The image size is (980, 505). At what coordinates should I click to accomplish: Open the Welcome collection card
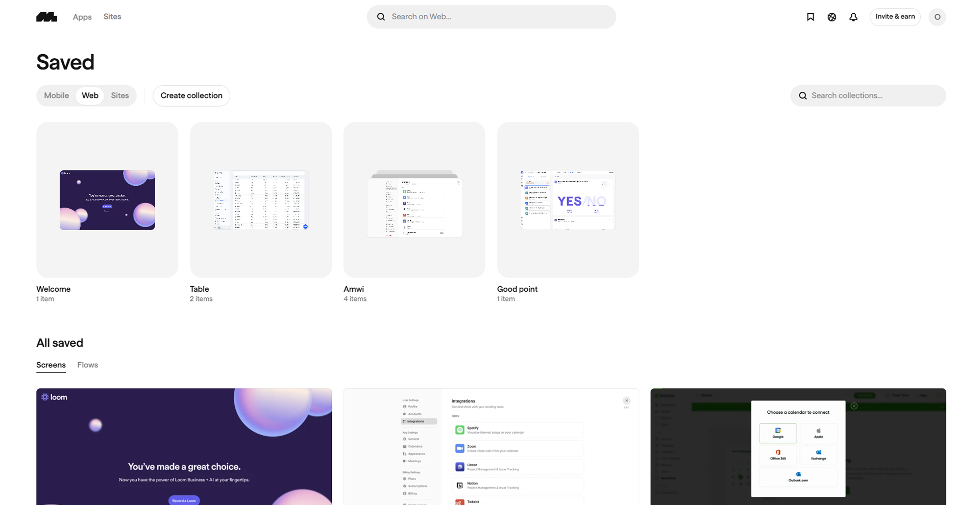(x=107, y=200)
